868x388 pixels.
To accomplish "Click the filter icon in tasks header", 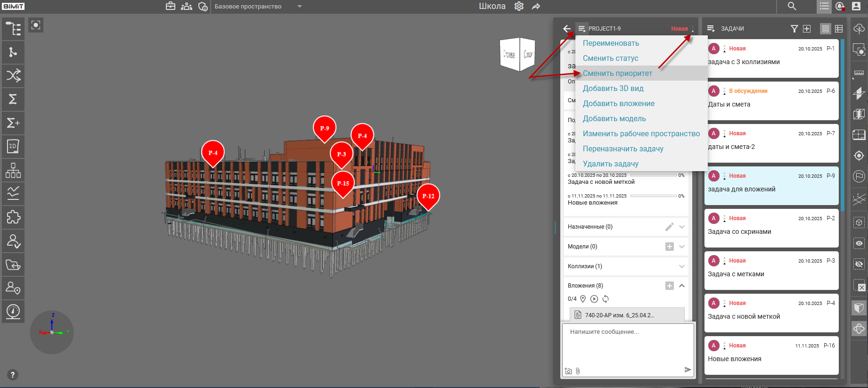I will point(794,29).
